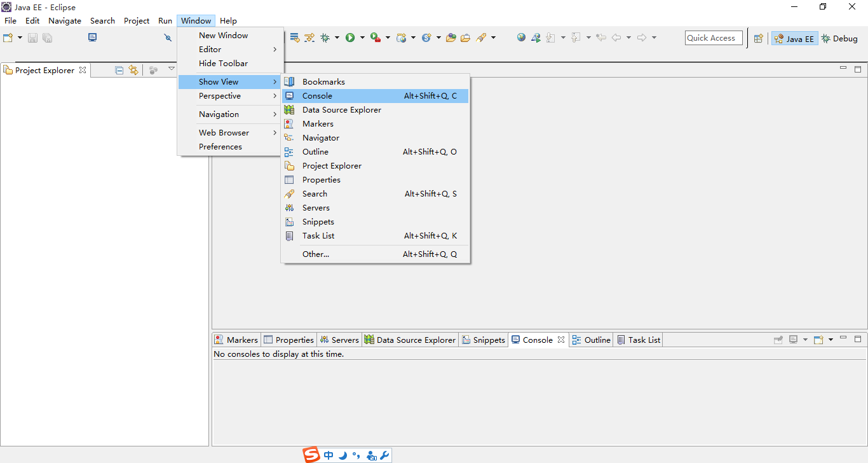Viewport: 868px width, 463px height.
Task: Click the Open Type folder icon
Action: point(451,38)
